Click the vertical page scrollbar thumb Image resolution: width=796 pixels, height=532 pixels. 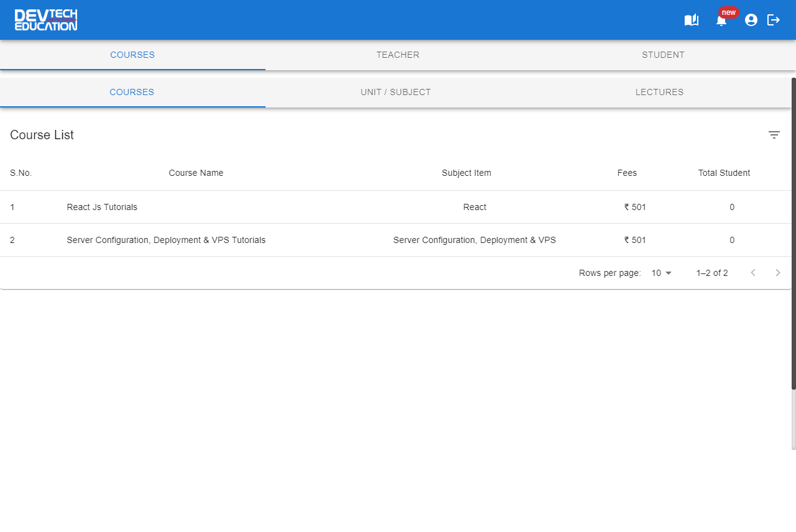point(794,234)
